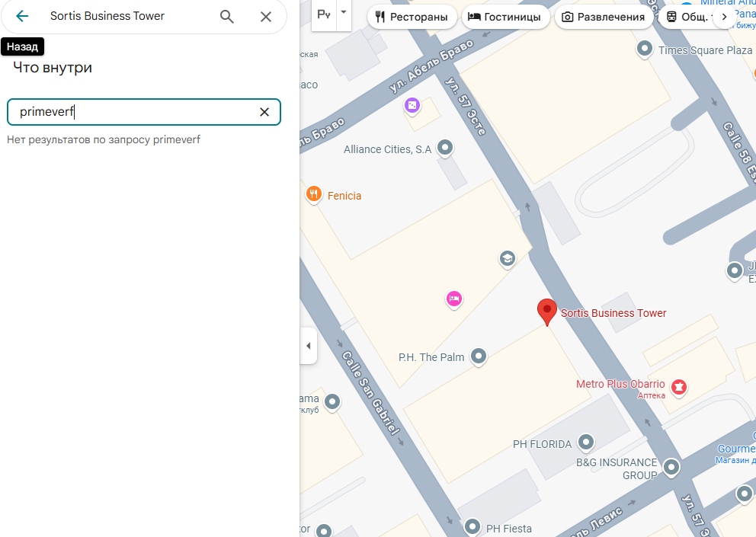
Task: Click the purple gaming marker icon
Action: (412, 106)
